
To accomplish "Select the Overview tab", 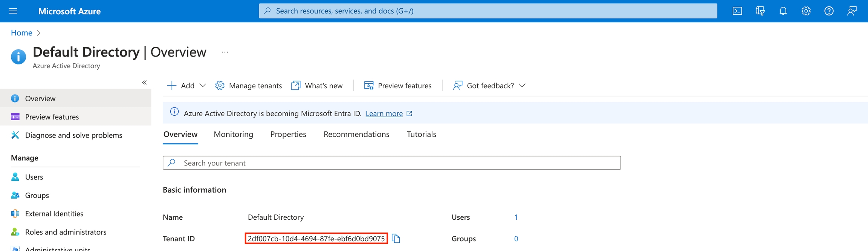I will tap(180, 134).
